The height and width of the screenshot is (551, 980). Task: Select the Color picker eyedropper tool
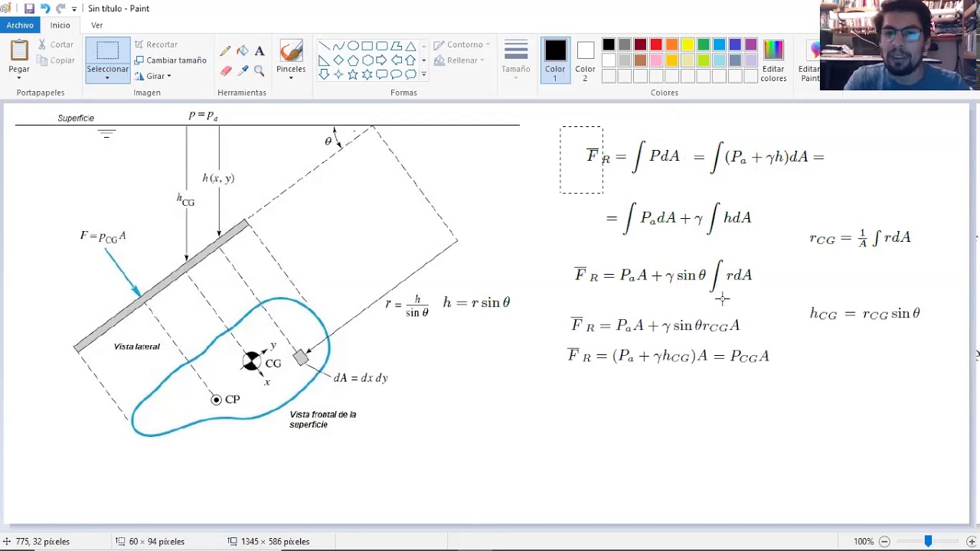(x=242, y=70)
